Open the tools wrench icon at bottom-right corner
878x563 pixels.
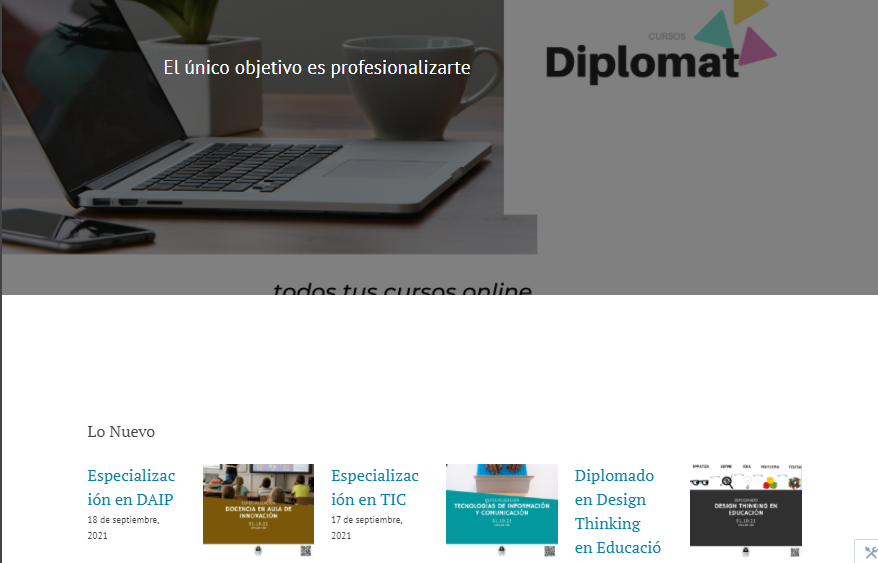coord(870,552)
